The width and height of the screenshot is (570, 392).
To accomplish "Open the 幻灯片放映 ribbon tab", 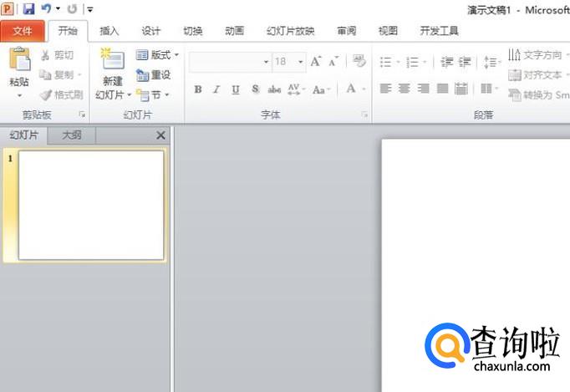I will point(290,31).
